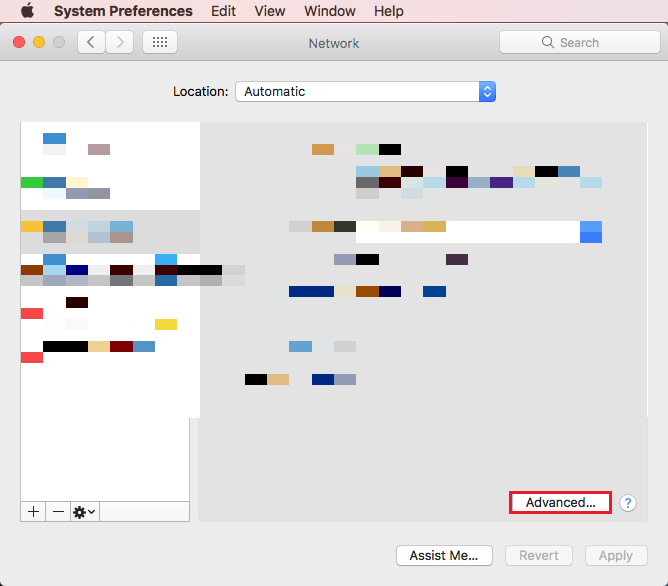The width and height of the screenshot is (668, 586).
Task: Click the Search field
Action: [580, 42]
